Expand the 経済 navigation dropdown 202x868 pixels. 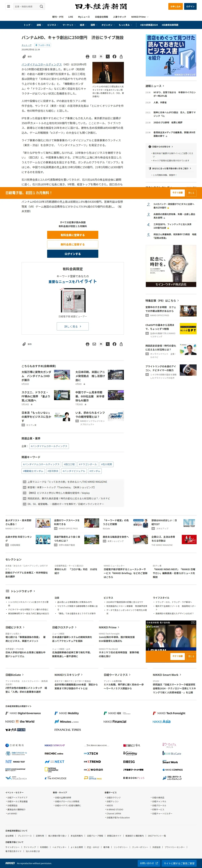83,25
